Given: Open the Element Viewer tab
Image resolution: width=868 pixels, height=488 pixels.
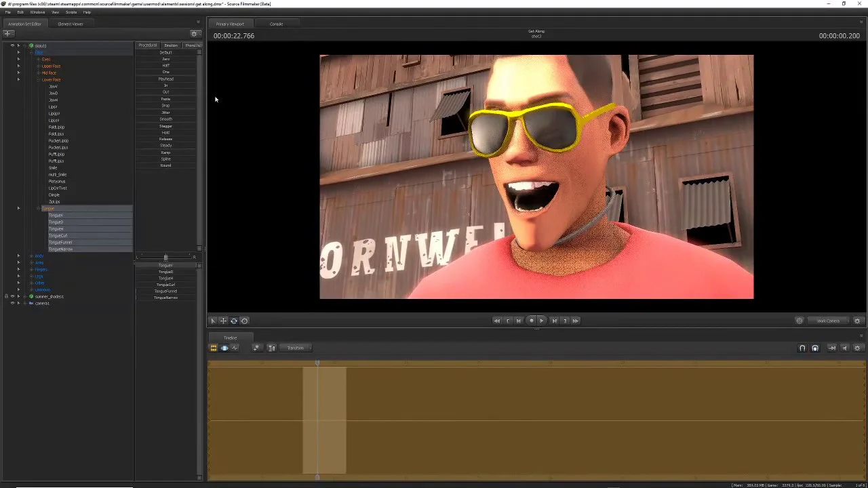Looking at the screenshot, I should (x=71, y=24).
